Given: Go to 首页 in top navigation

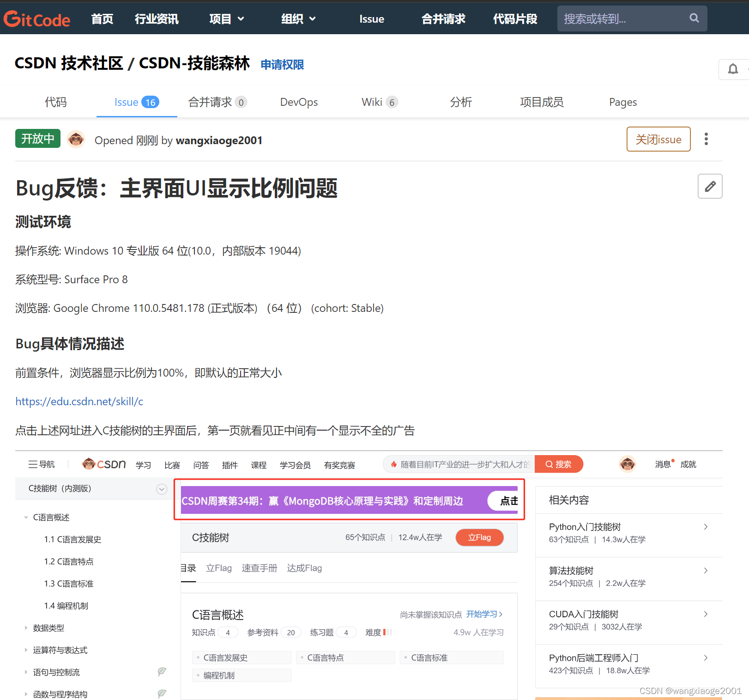Looking at the screenshot, I should tap(102, 19).
